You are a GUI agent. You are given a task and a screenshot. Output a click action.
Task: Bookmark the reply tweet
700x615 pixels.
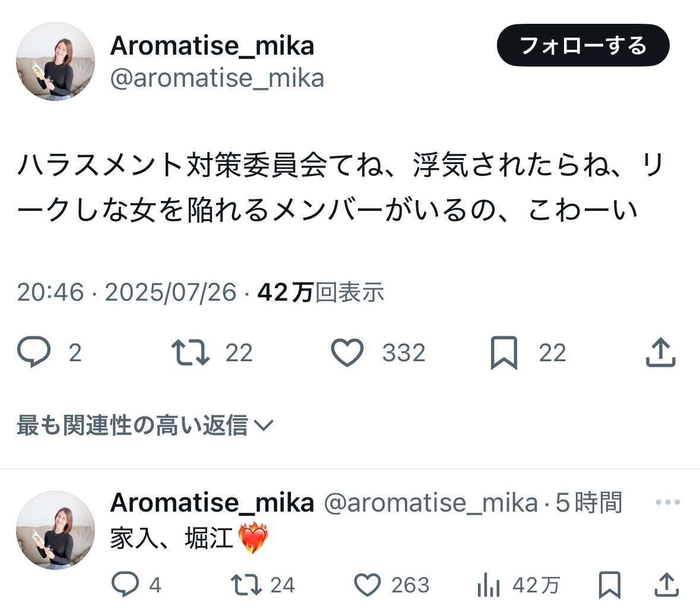[x=610, y=585]
